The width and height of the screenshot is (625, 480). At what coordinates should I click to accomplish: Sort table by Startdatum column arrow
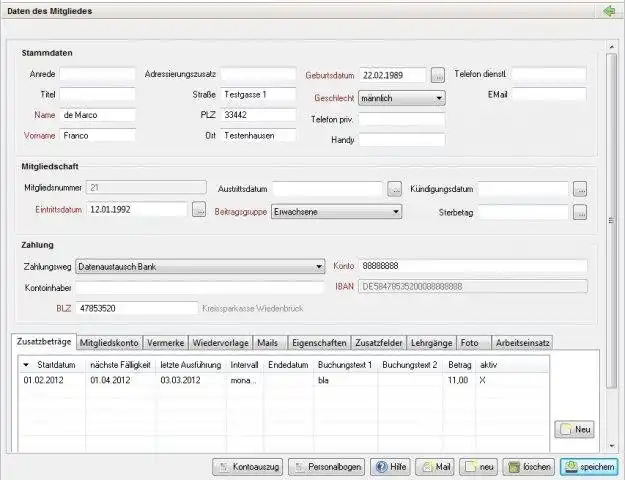tap(26, 365)
